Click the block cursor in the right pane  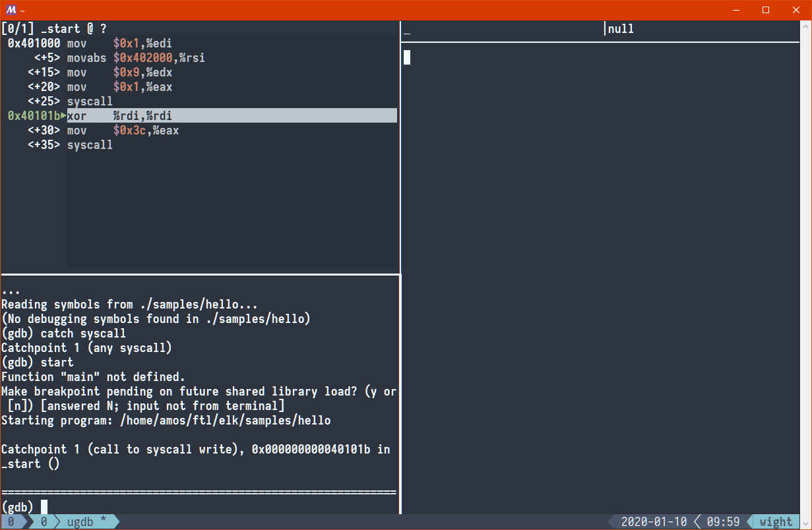pyautogui.click(x=407, y=58)
